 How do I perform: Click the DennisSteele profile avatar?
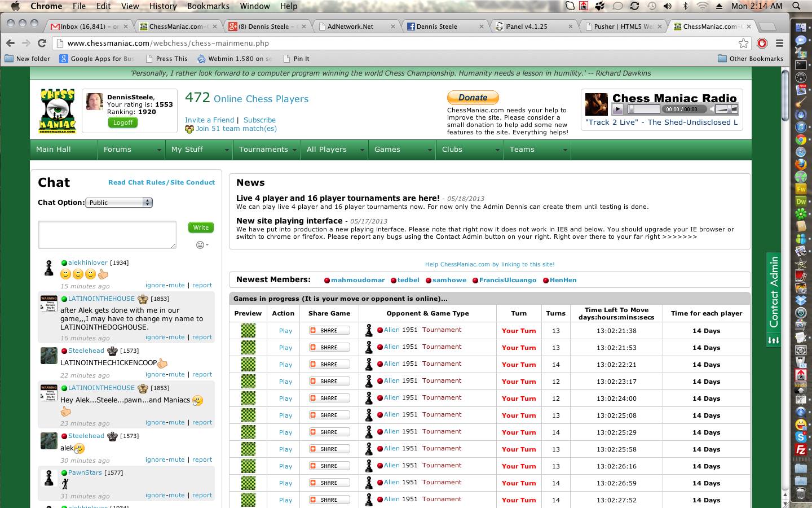tap(94, 102)
